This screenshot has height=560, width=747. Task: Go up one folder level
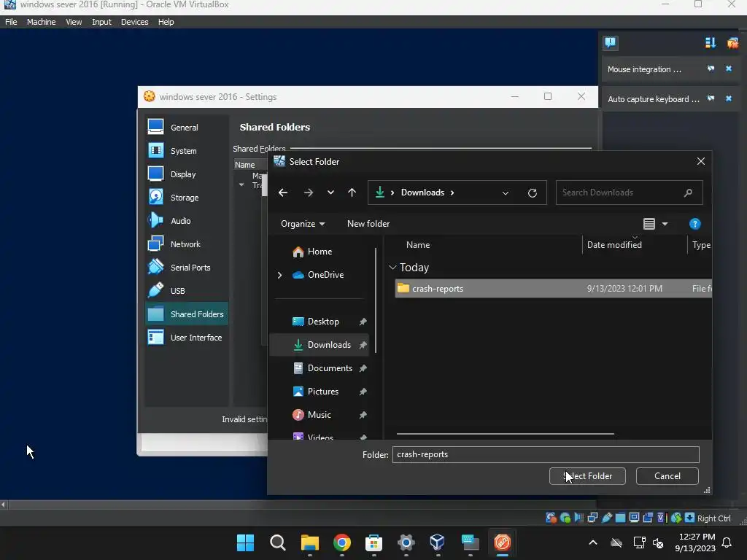click(x=352, y=192)
